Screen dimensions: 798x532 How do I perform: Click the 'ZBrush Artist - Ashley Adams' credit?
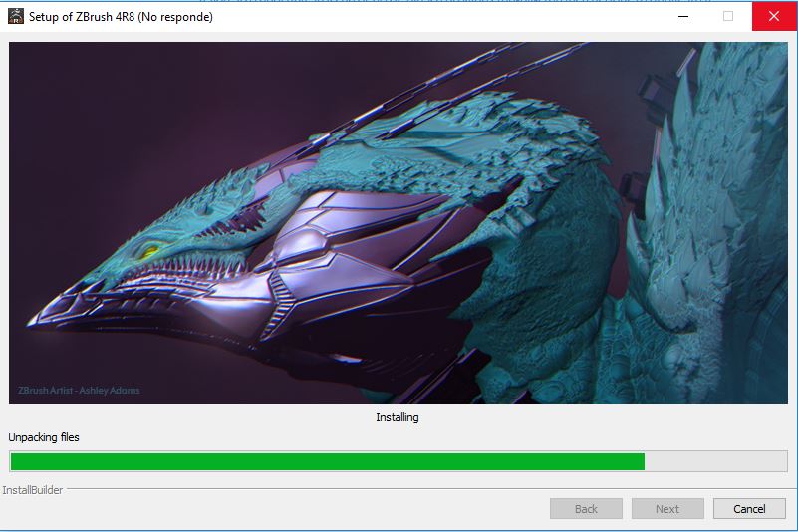79,390
